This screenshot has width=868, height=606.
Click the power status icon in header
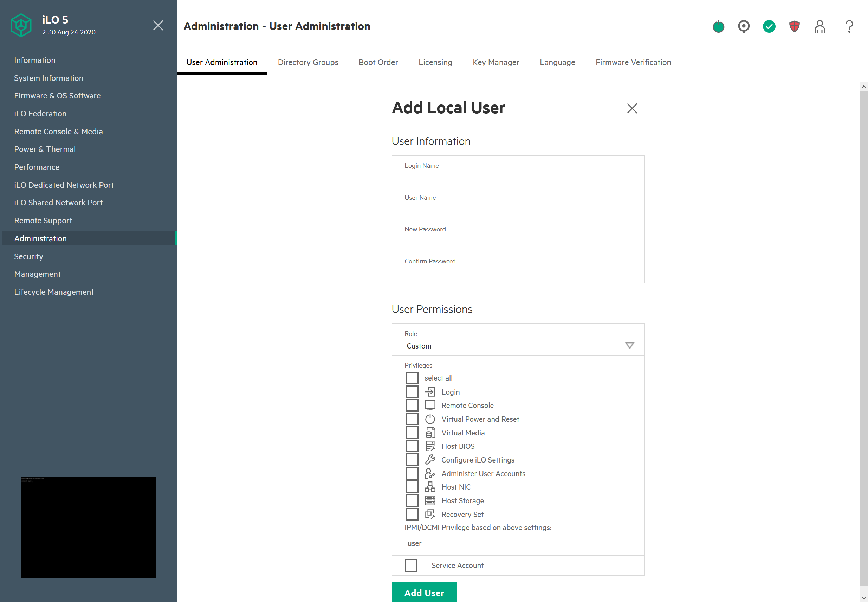coord(718,26)
